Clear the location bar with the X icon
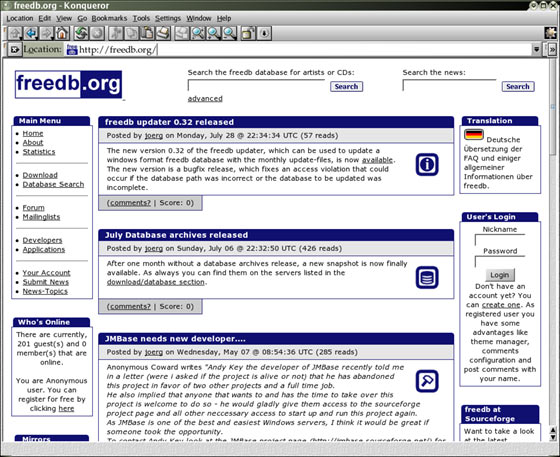This screenshot has width=560, height=457. click(15, 50)
